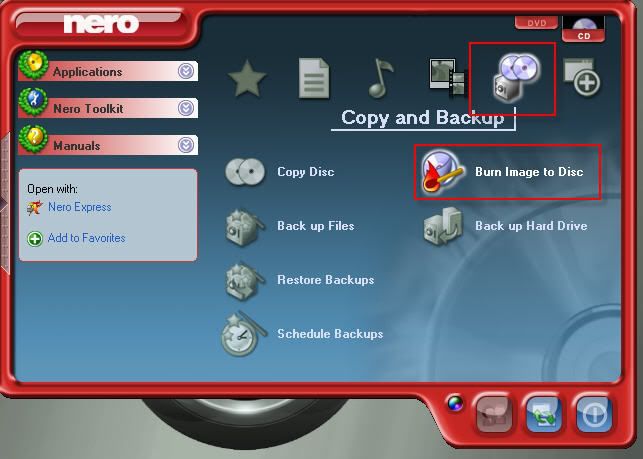This screenshot has height=459, width=643.
Task: Click the Back up Files safe icon
Action: [245, 226]
